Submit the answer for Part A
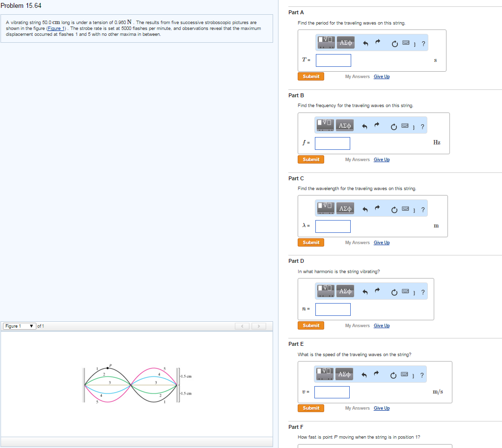This screenshot has height=448, width=502. [x=310, y=76]
